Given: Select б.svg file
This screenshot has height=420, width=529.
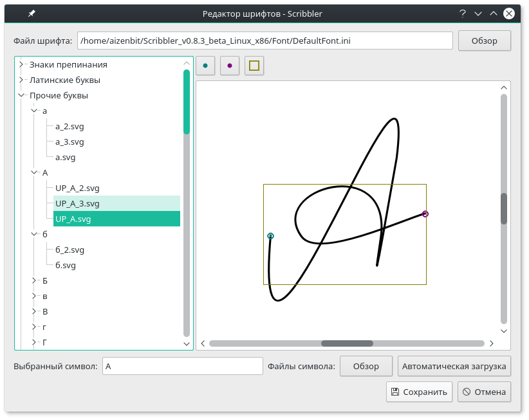Looking at the screenshot, I should pyautogui.click(x=66, y=265).
